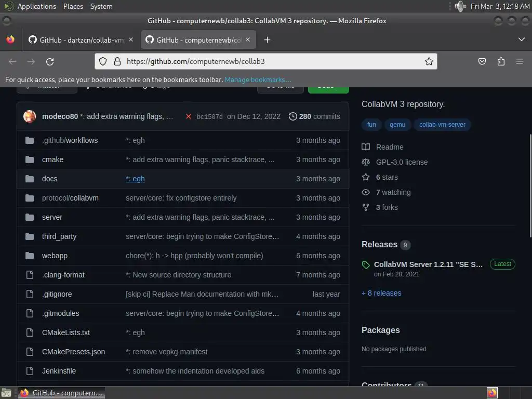Open the 'remove vcpkg manifest' commit message
Image resolution: width=532 pixels, height=399 pixels.
point(166,352)
